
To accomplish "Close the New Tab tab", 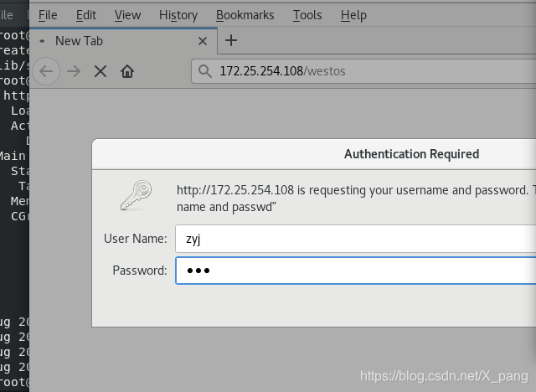I will [203, 41].
